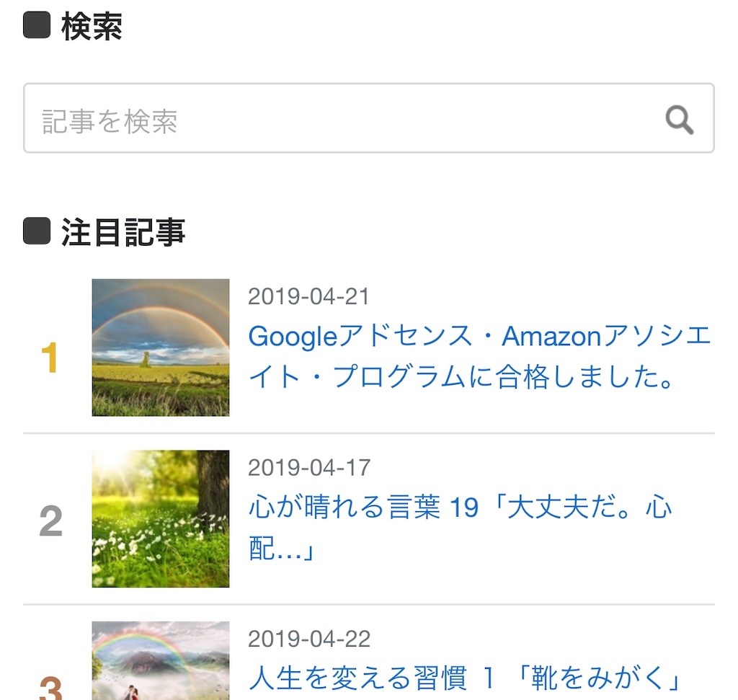Open the 人生を変える習慣 1 article link

466,679
